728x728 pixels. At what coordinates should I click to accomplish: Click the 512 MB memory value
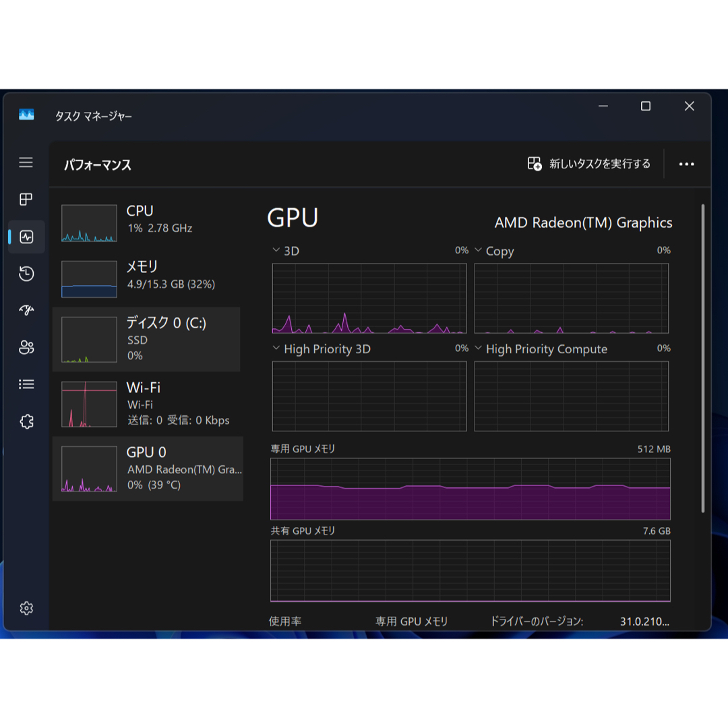coord(654,449)
